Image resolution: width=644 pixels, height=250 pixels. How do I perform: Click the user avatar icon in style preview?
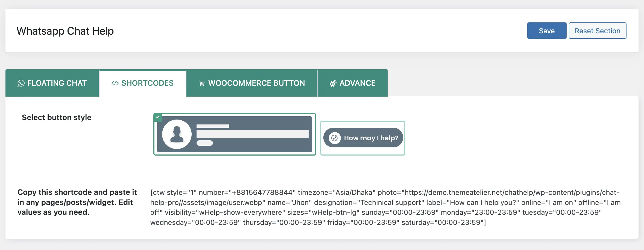pyautogui.click(x=177, y=134)
